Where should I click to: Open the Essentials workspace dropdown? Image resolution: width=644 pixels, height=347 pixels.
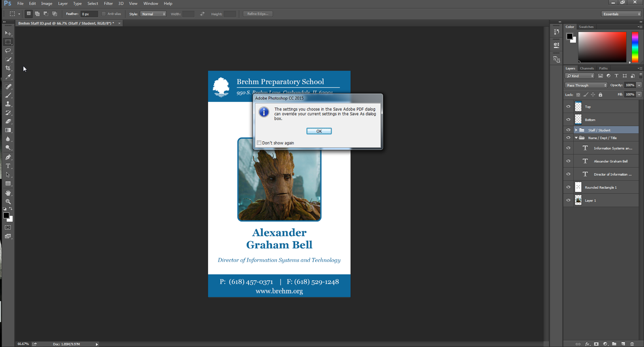(x=621, y=14)
